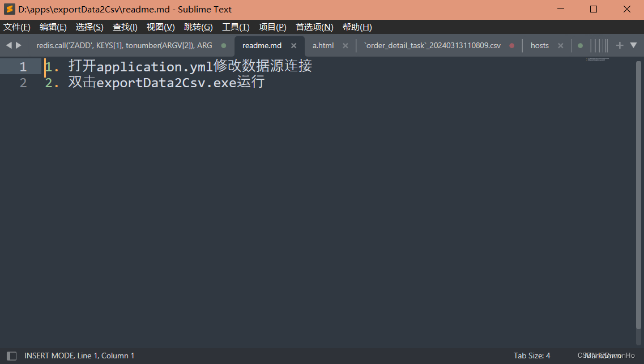Open the 跳转(G) menu
Viewport: 644px width, 364px height.
tap(198, 27)
